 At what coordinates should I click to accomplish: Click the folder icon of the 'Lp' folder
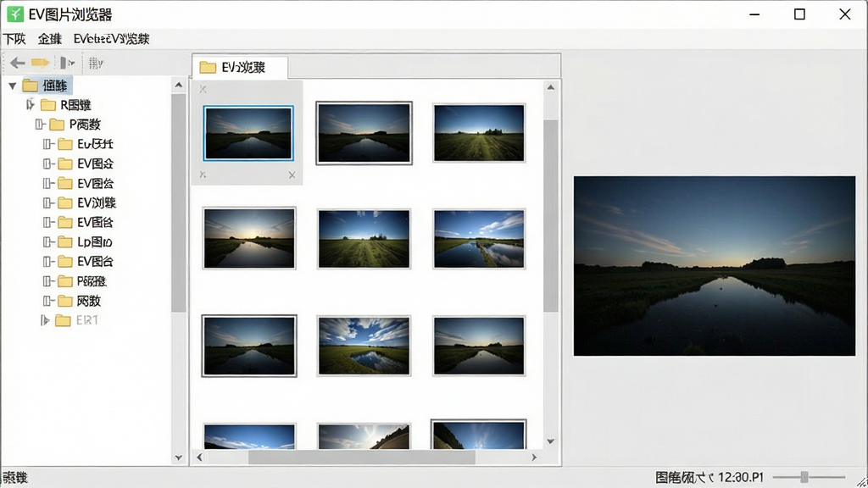point(65,241)
